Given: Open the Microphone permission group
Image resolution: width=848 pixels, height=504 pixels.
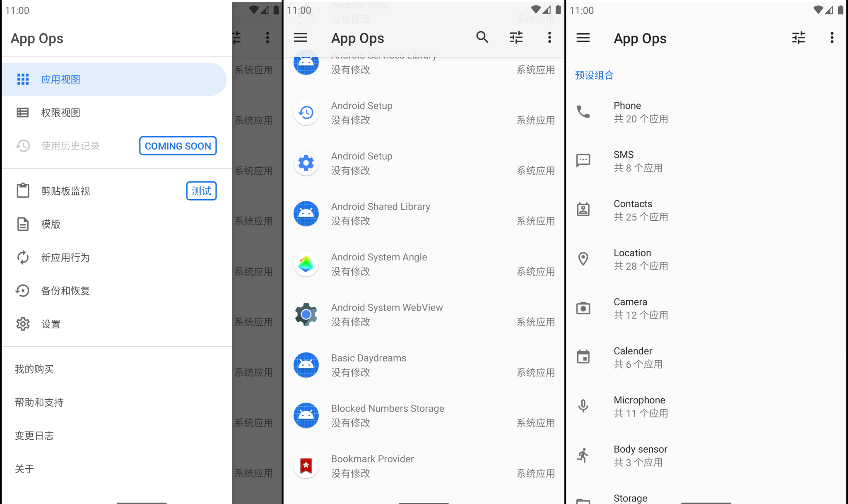Looking at the screenshot, I should (640, 406).
